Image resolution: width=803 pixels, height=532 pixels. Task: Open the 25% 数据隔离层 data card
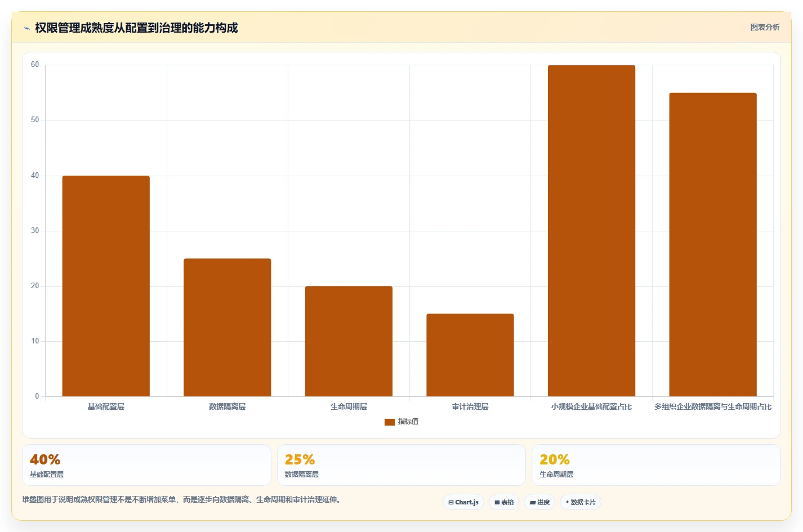pos(401,465)
